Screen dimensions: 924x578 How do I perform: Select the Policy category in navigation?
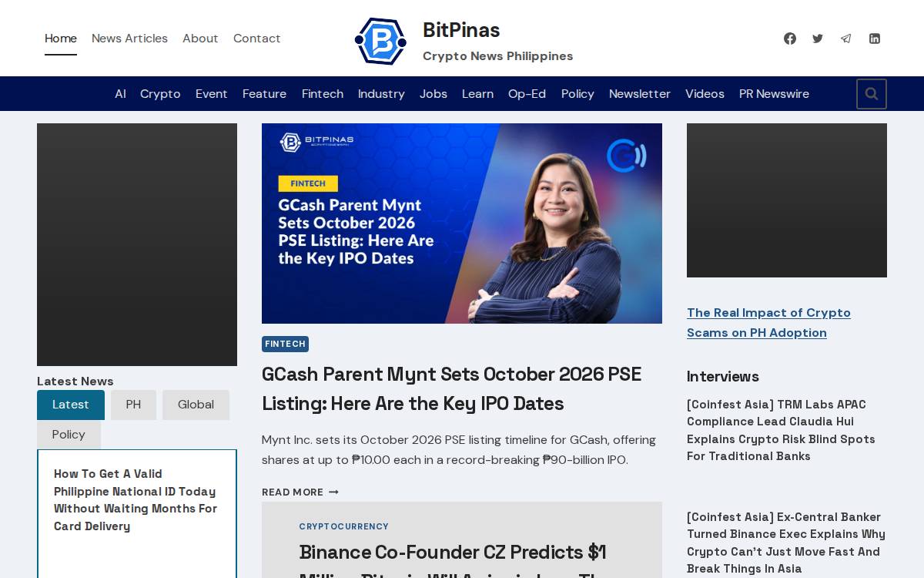pos(577,94)
